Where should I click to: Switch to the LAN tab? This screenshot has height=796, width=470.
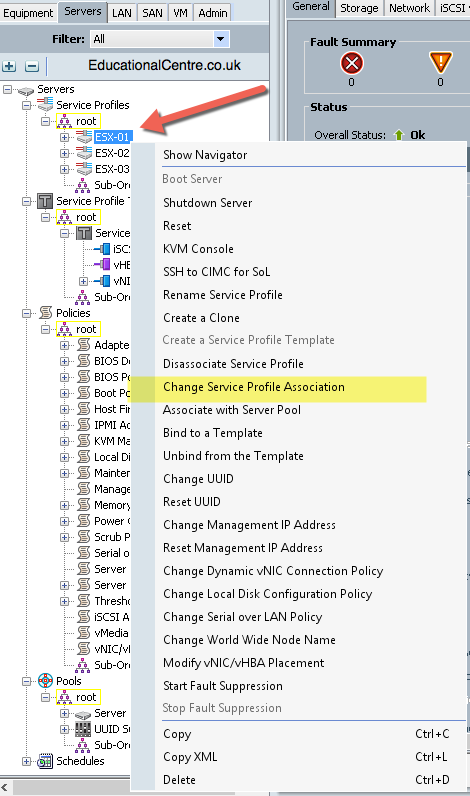pos(122,13)
